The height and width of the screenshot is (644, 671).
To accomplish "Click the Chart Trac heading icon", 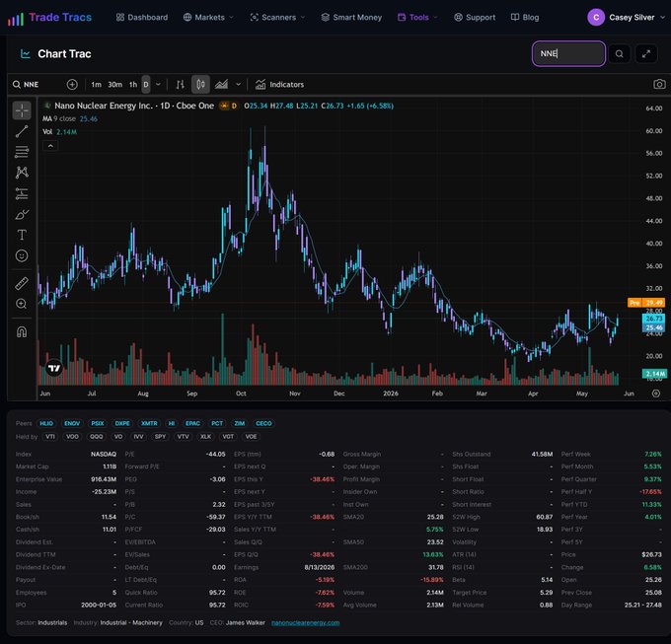I will 26,54.
